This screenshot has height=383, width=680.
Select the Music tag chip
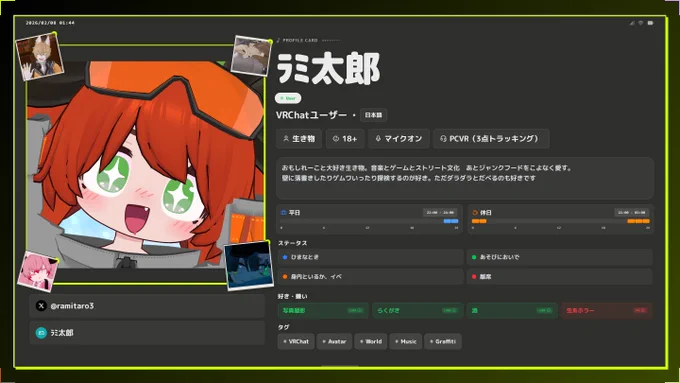pos(405,341)
